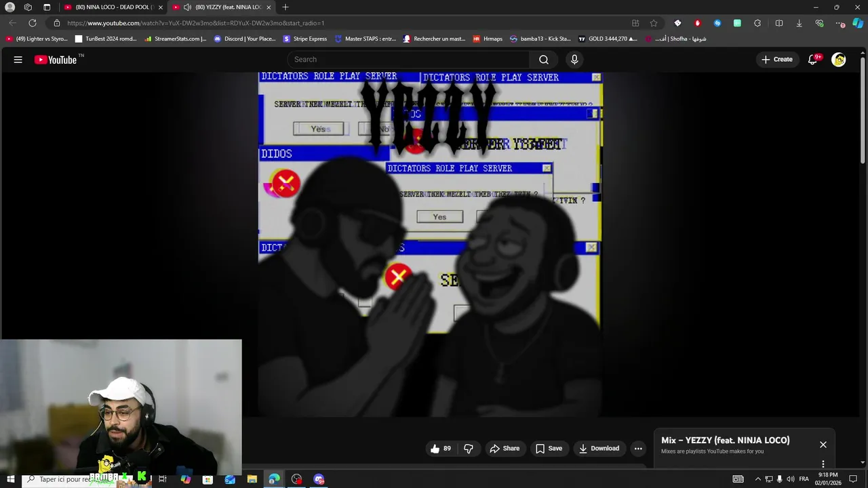868x488 pixels.
Task: Open the Mix panel vertical dots menu
Action: coord(823,464)
